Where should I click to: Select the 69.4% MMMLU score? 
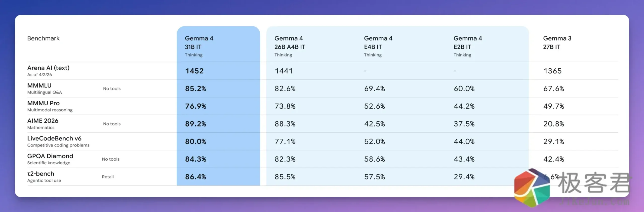click(374, 89)
